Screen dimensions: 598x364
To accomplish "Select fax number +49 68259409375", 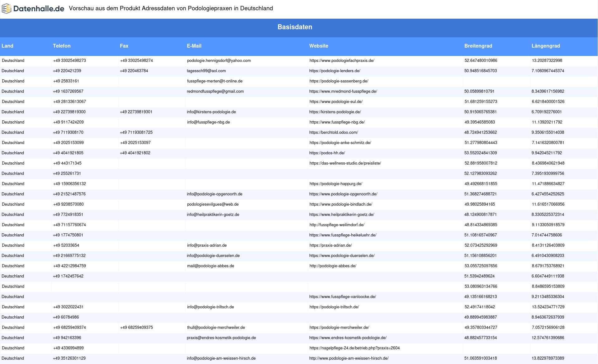I will click(x=136, y=328).
